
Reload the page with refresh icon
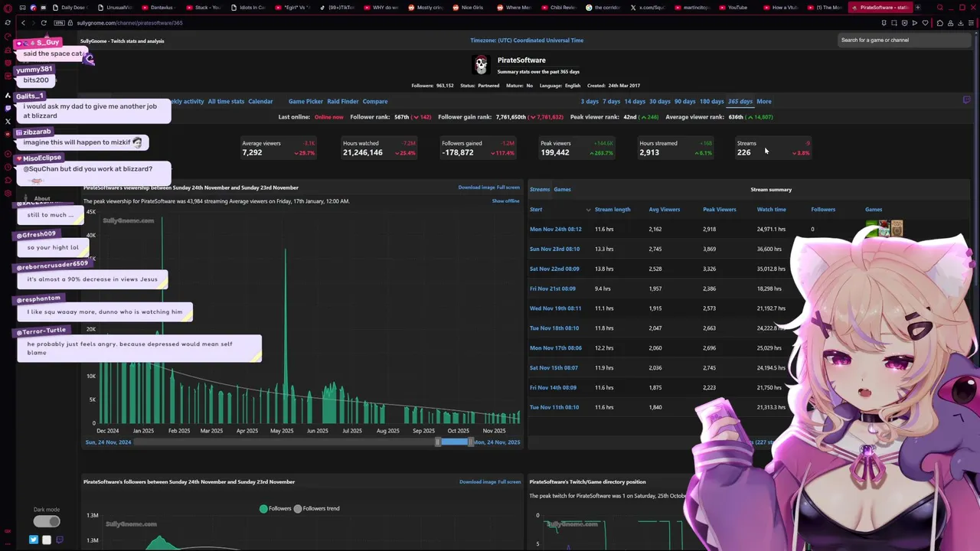pos(44,23)
